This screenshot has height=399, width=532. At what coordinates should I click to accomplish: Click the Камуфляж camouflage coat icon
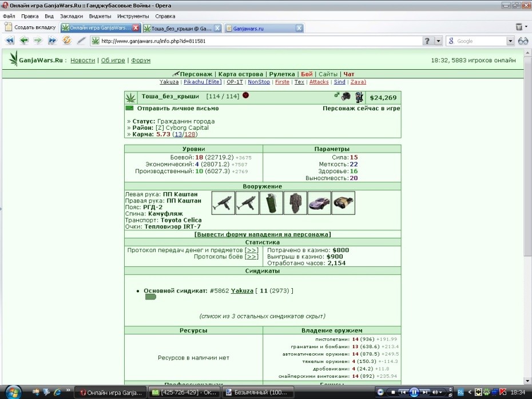(295, 203)
